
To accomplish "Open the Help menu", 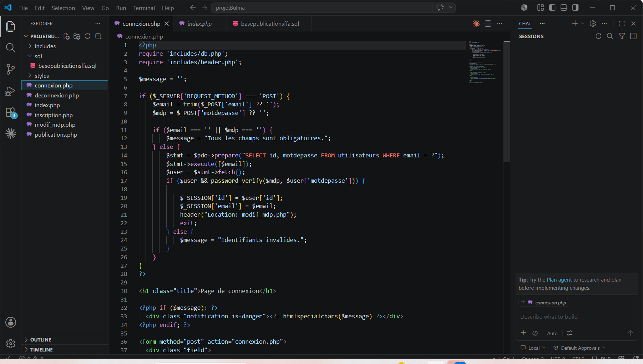I will pos(168,8).
